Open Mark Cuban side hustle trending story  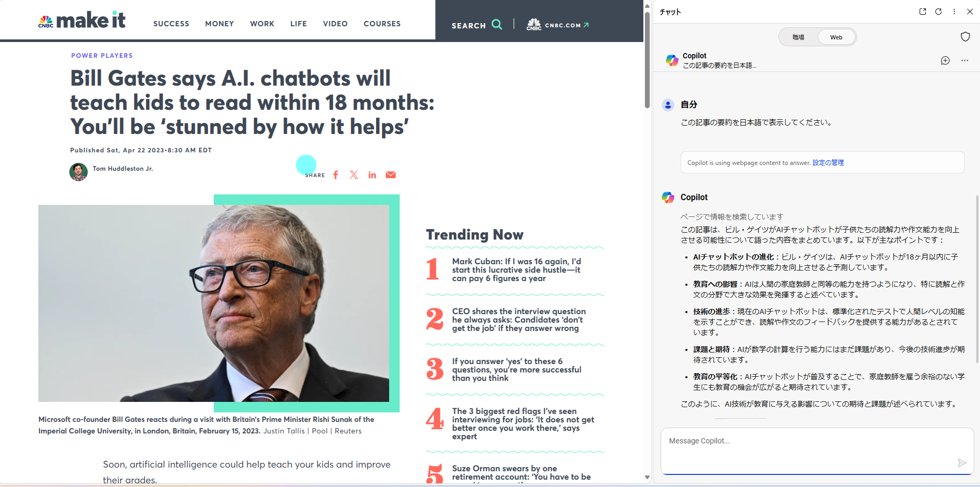coord(517,270)
